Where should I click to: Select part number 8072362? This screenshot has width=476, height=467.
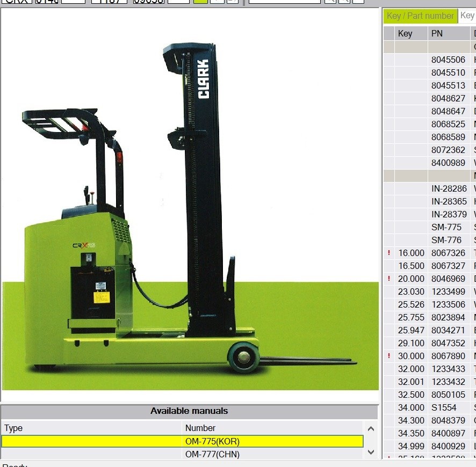coord(448,150)
